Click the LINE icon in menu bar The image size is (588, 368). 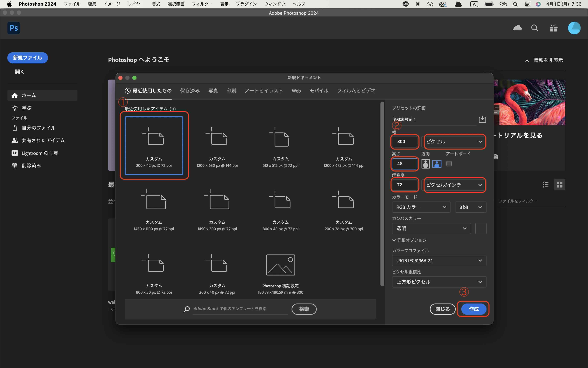tap(405, 4)
